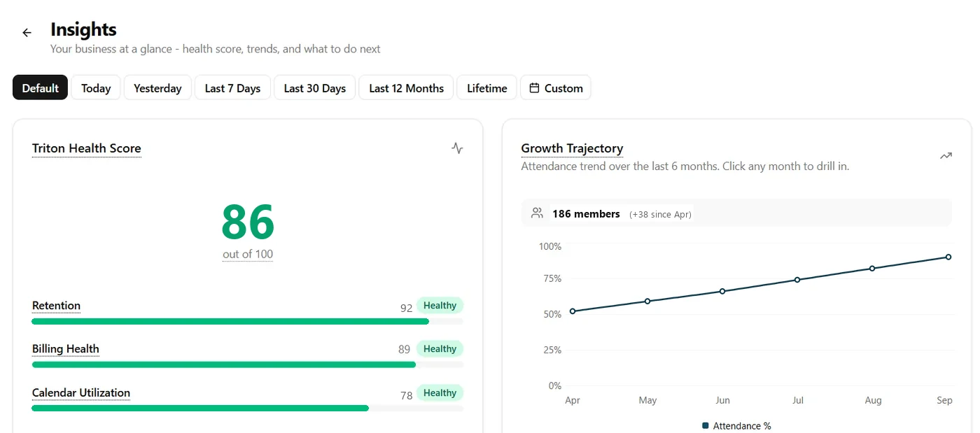Click the 100% axis label
Screen dimensions: 980x433
click(x=550, y=246)
